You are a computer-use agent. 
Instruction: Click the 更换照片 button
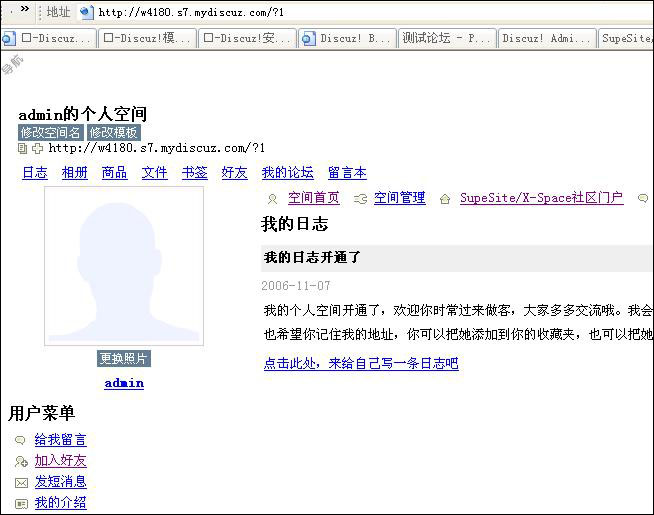[124, 359]
